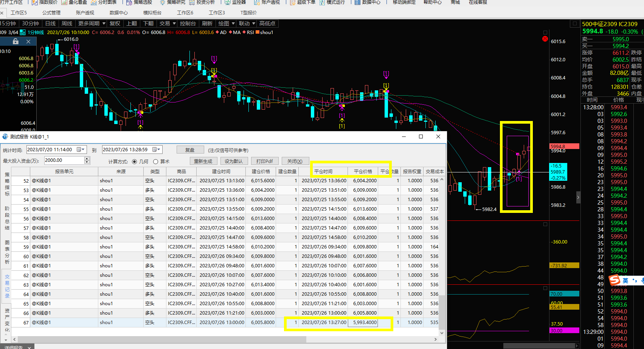Screen dimensions: 644x349
Task: Open 账户透视 in the top toolbar
Action: pos(267,2)
